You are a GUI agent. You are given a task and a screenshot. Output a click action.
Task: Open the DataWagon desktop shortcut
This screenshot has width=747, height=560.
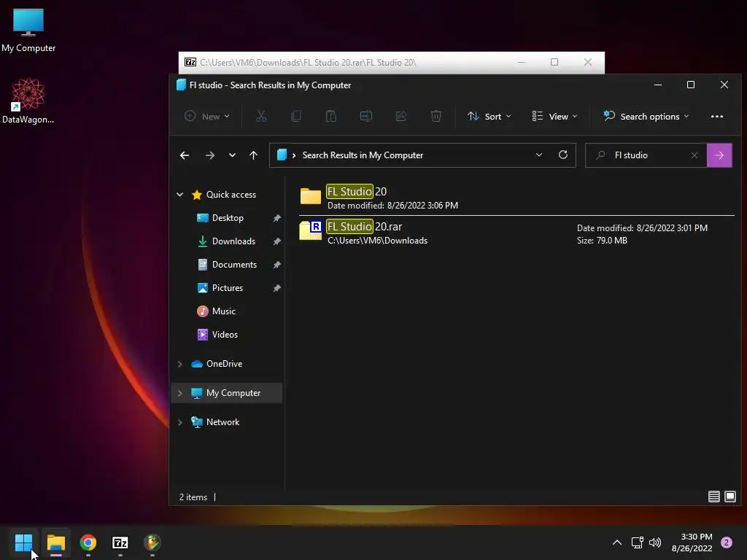[x=28, y=101]
